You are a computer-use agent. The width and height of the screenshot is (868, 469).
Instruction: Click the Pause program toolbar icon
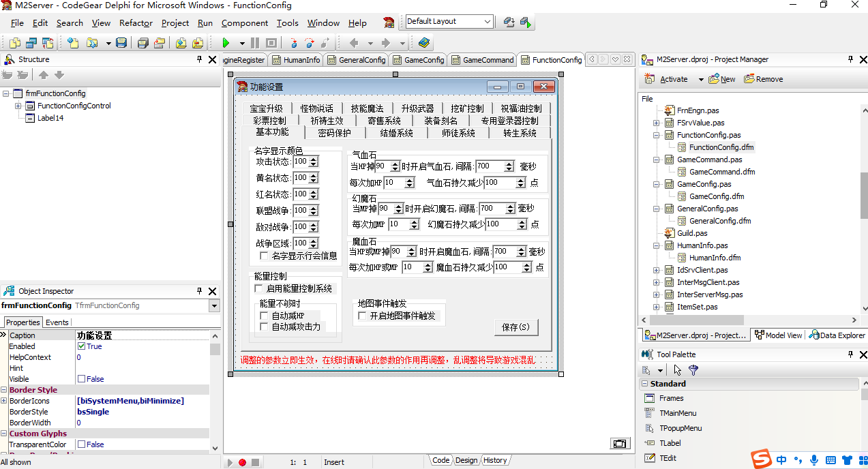(254, 43)
